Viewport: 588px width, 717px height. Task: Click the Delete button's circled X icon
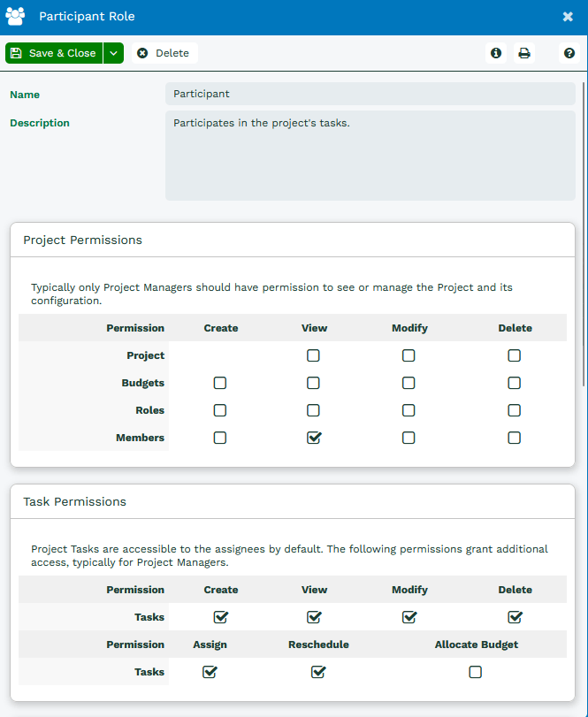142,53
